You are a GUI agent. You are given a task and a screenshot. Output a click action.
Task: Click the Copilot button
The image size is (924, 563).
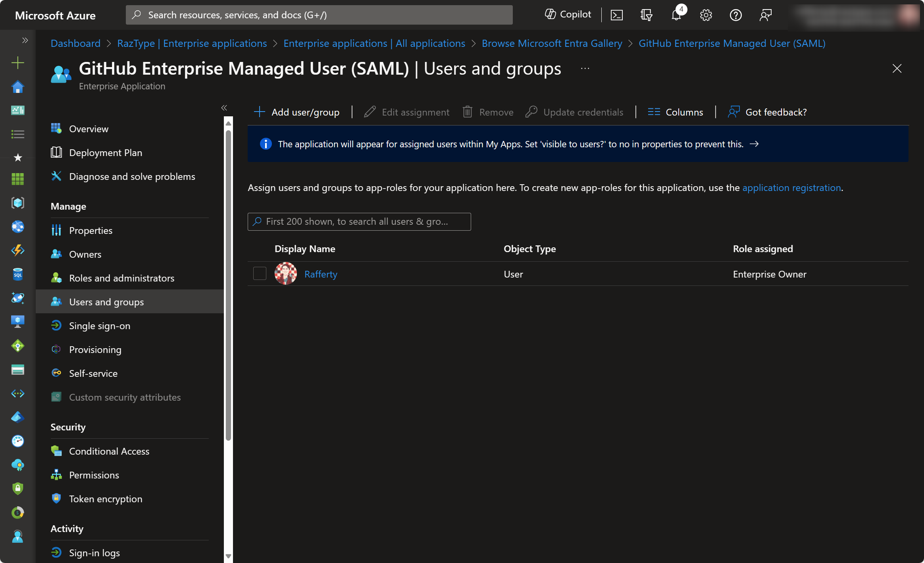pos(568,15)
